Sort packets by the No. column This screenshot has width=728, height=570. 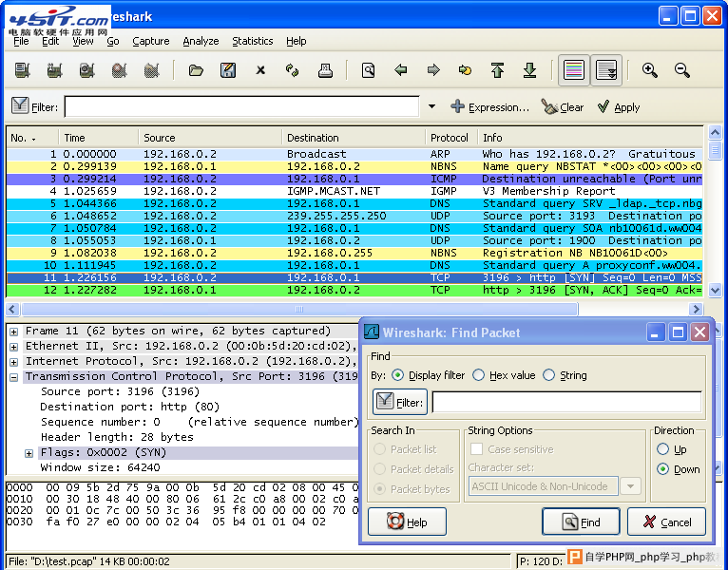click(x=32, y=138)
